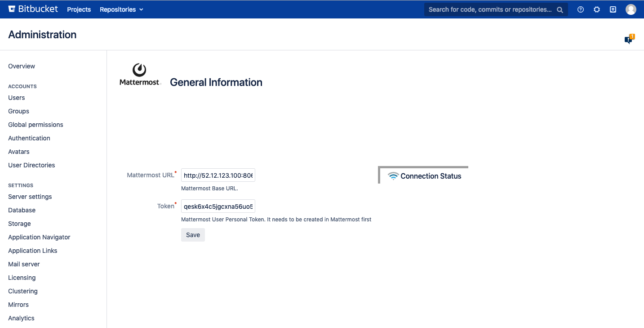Viewport: 644px width, 328px height.
Task: Click the Mattermost logo
Action: click(140, 75)
